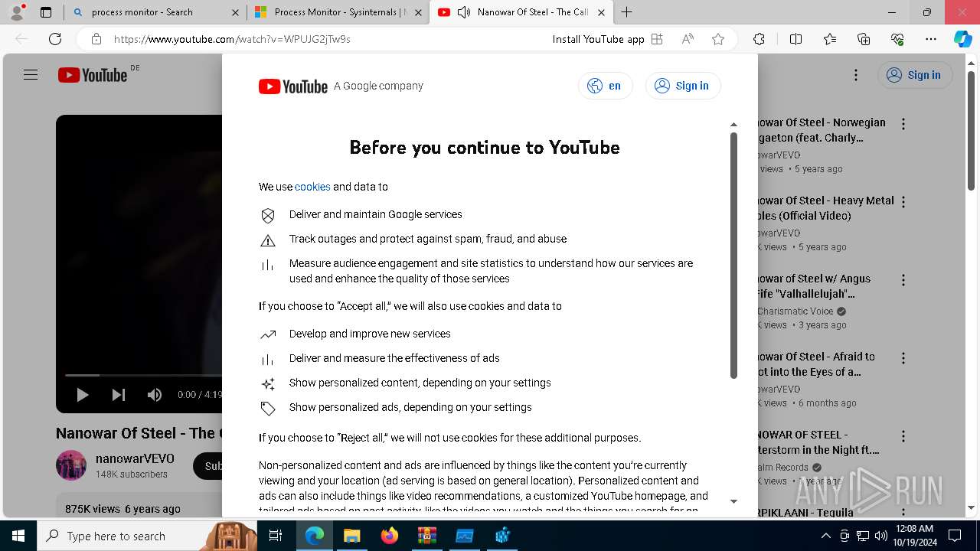Change language with the en button
The image size is (980, 551).
pyautogui.click(x=605, y=86)
